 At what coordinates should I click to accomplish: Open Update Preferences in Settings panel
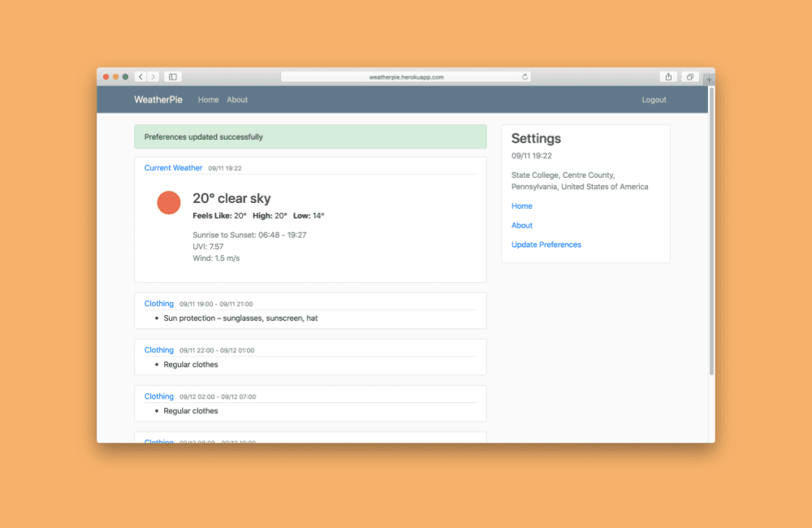point(546,245)
